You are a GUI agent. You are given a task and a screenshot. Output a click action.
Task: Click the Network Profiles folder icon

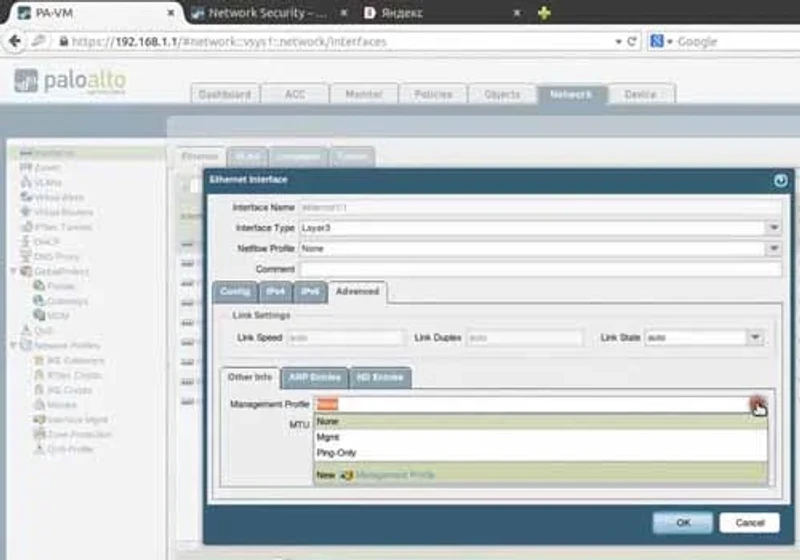(26, 345)
